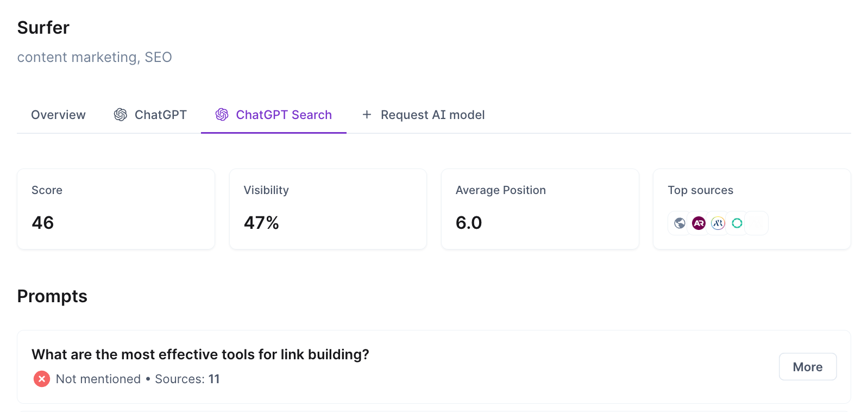Image resolution: width=868 pixels, height=412 pixels.
Task: Open the Top sources card
Action: (752, 209)
